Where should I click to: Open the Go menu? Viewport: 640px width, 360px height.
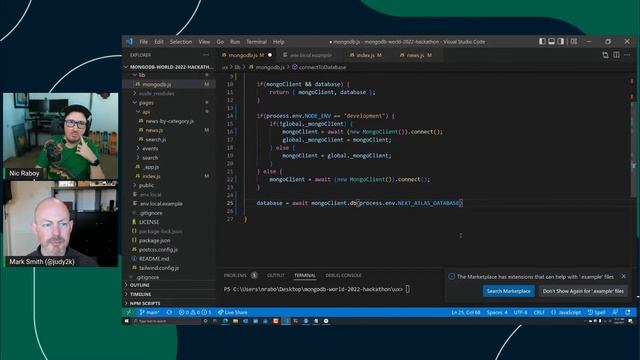coord(220,42)
